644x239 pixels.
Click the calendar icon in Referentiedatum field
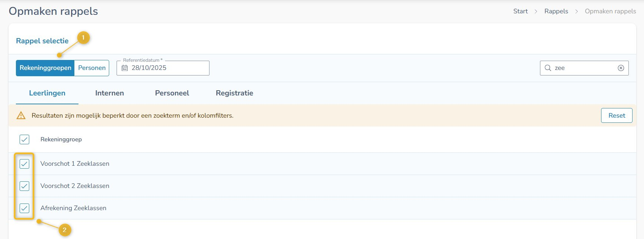point(125,68)
